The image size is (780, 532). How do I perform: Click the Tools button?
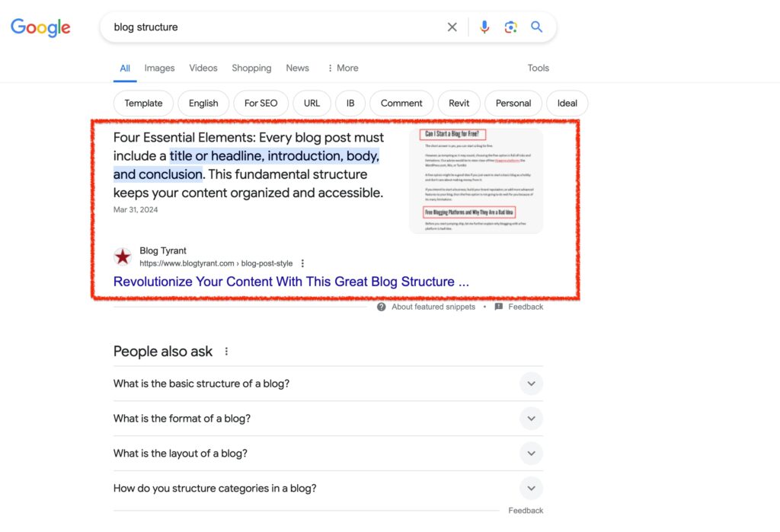click(538, 68)
